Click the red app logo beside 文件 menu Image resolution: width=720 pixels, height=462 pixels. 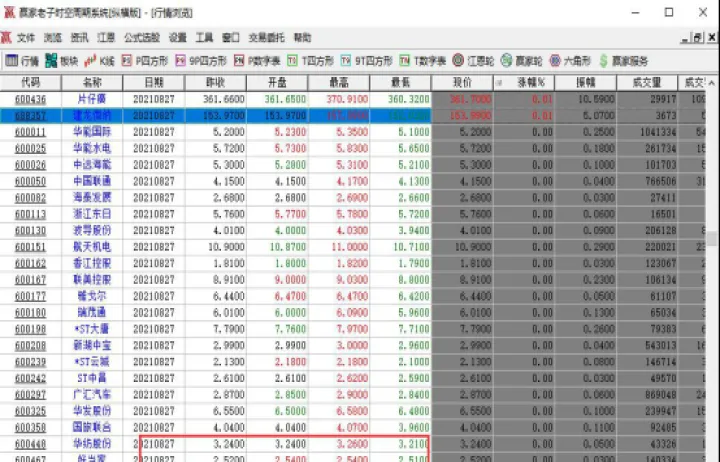(x=6, y=38)
